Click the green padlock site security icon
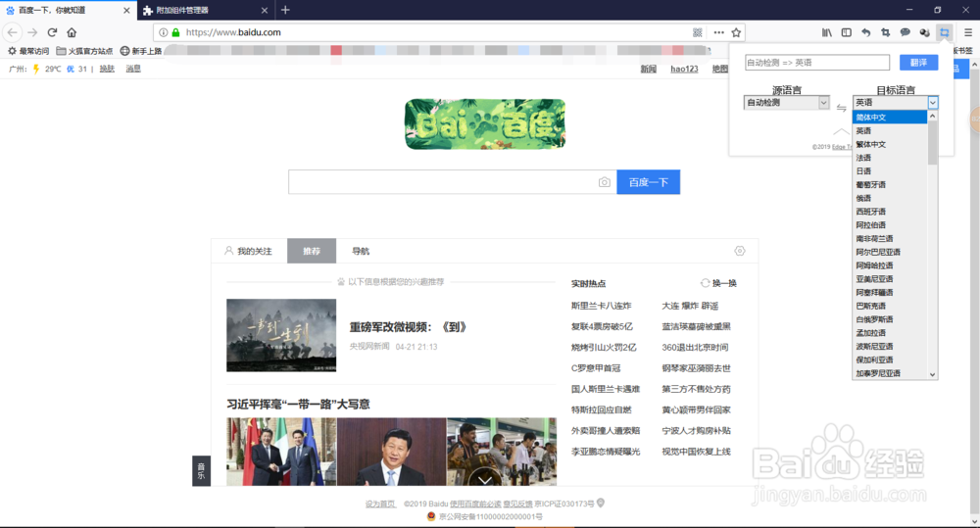 point(175,32)
